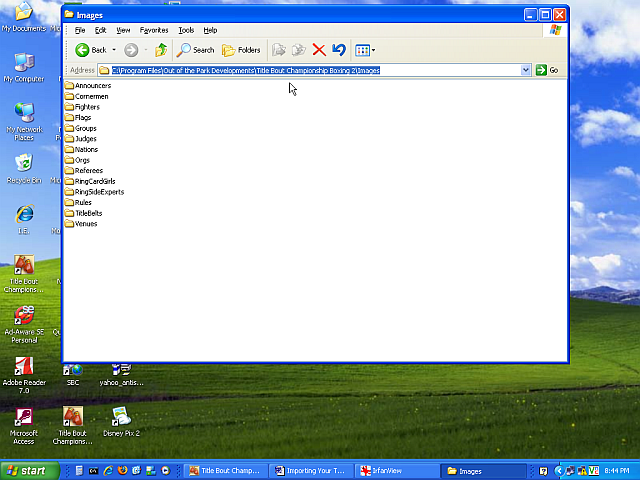The height and width of the screenshot is (480, 640).
Task: Switch to Importing Your T... taskbar button
Action: 311,471
